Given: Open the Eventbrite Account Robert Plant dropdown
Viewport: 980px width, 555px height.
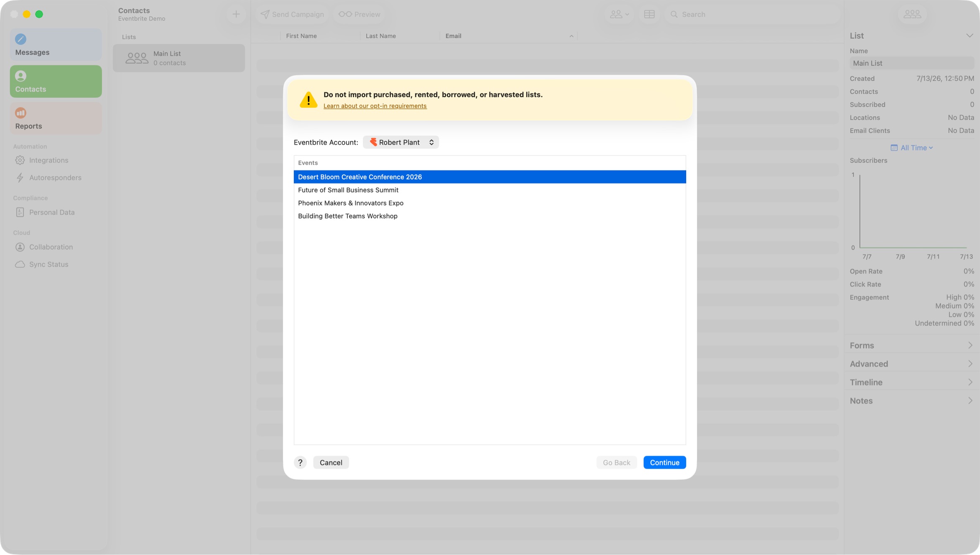Looking at the screenshot, I should pyautogui.click(x=401, y=142).
